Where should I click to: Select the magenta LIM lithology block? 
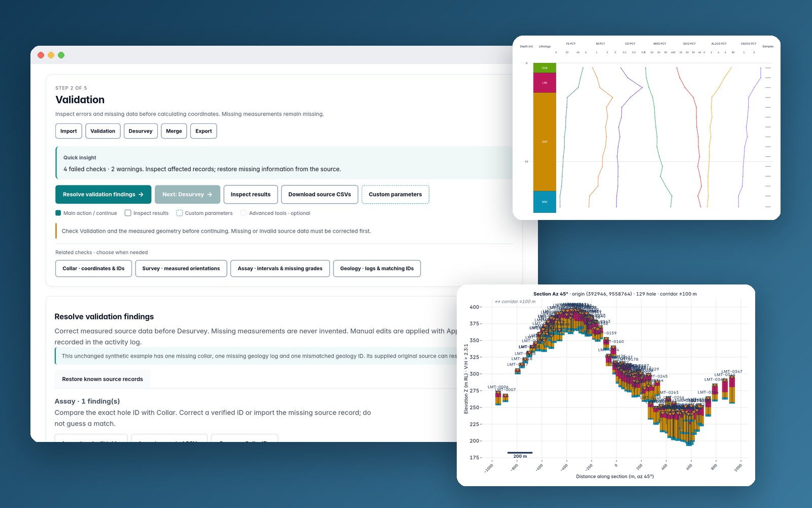click(x=545, y=83)
